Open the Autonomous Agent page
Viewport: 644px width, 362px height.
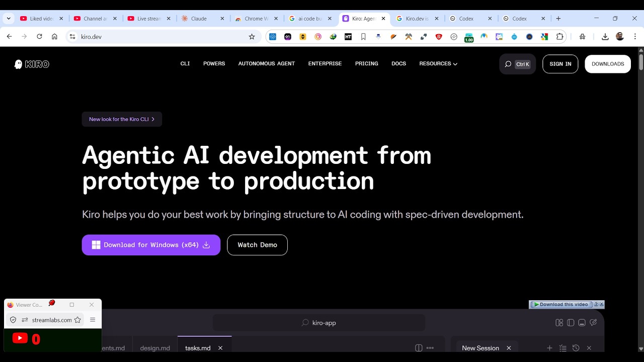click(267, 64)
